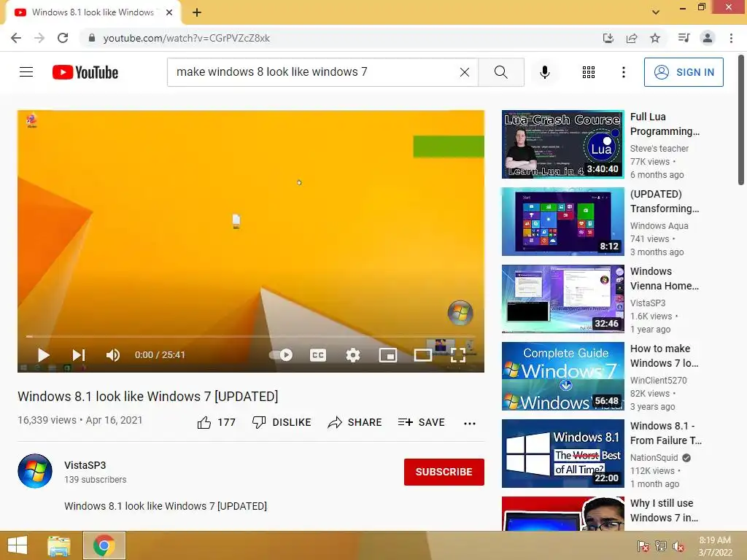Open the Windows Aqua channel name
747x560 pixels.
(659, 226)
